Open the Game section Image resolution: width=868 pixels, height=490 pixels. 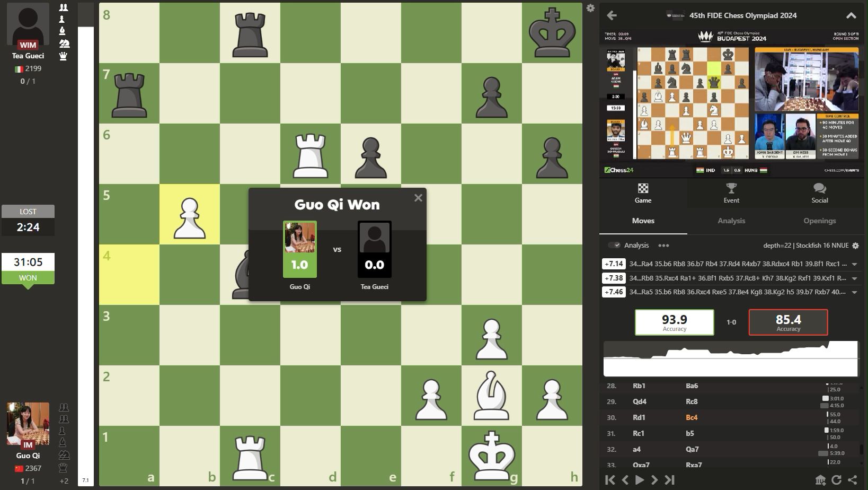pos(643,194)
